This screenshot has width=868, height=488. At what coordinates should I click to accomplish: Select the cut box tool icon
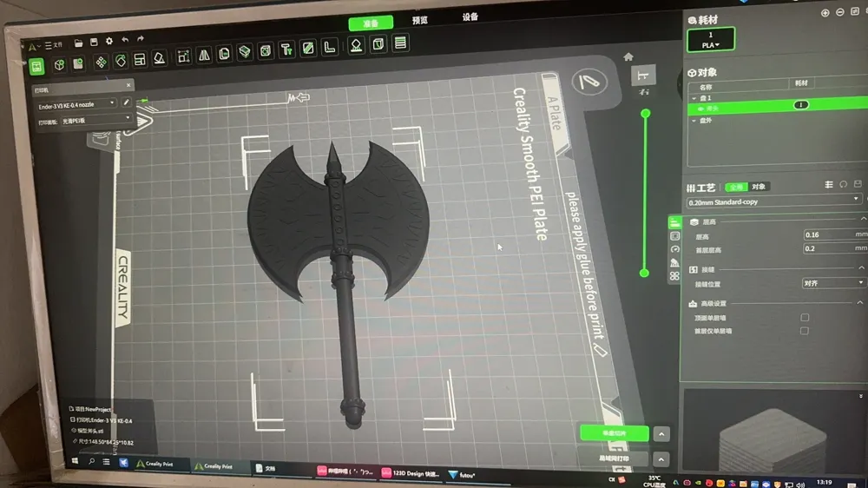point(245,52)
